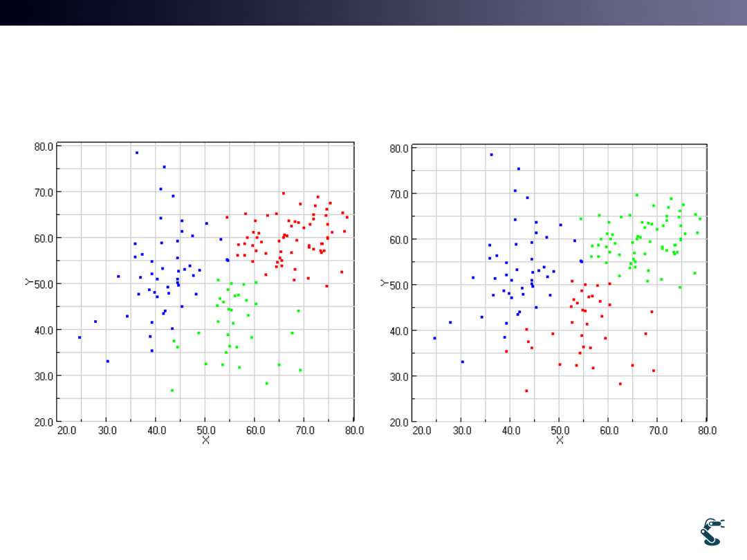Click the dark gradient header bar at top
Screen dimensions: 747x560
pos(373,12)
